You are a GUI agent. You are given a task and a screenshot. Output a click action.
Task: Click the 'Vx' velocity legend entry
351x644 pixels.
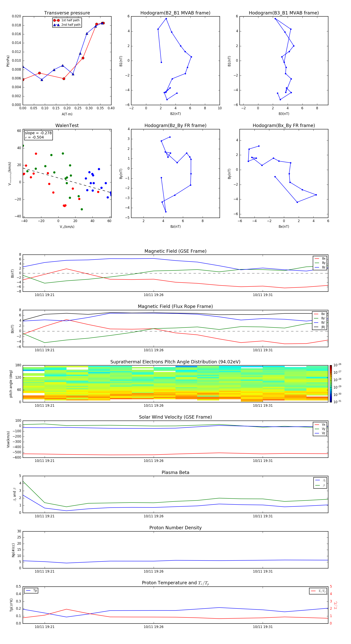point(320,424)
